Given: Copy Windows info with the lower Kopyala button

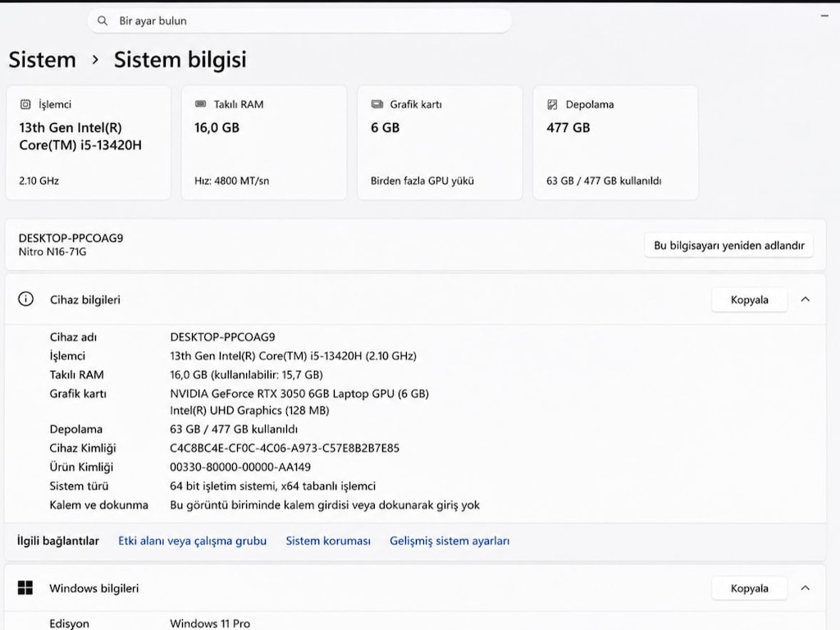Looking at the screenshot, I should click(x=750, y=588).
